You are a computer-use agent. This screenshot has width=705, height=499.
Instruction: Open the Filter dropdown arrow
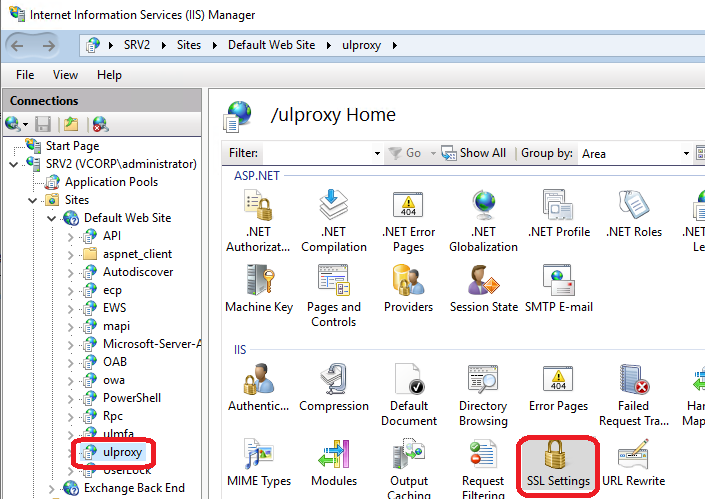[x=377, y=153]
